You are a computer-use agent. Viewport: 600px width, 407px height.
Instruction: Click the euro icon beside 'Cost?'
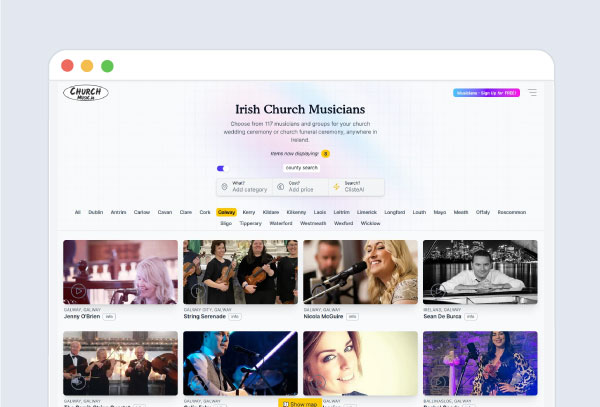280,187
